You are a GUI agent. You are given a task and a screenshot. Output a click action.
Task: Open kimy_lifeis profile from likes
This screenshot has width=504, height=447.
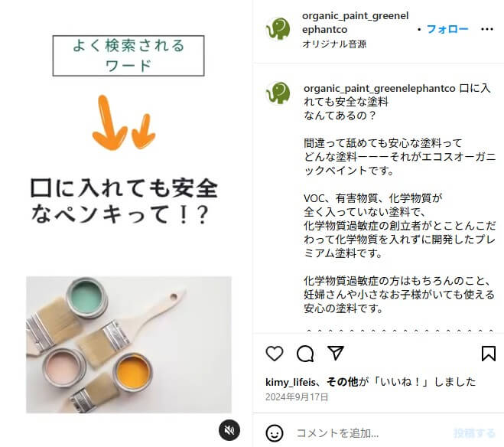click(291, 382)
